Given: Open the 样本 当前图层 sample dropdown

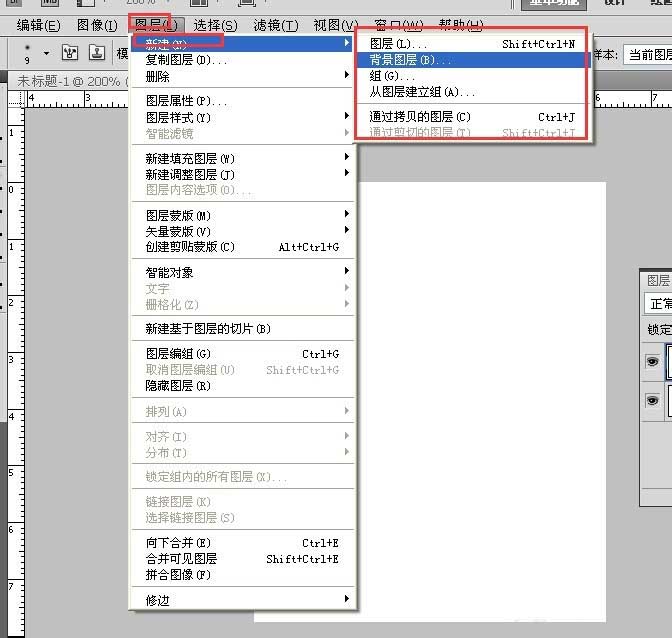Looking at the screenshot, I should click(648, 54).
